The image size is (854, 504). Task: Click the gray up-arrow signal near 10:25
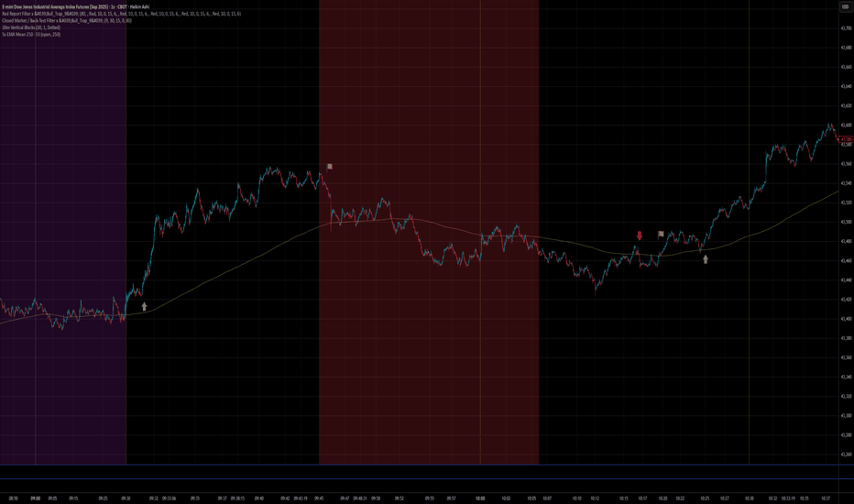(x=706, y=259)
